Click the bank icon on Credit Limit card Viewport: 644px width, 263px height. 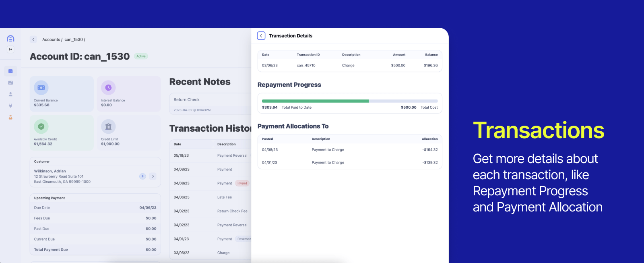pyautogui.click(x=108, y=126)
